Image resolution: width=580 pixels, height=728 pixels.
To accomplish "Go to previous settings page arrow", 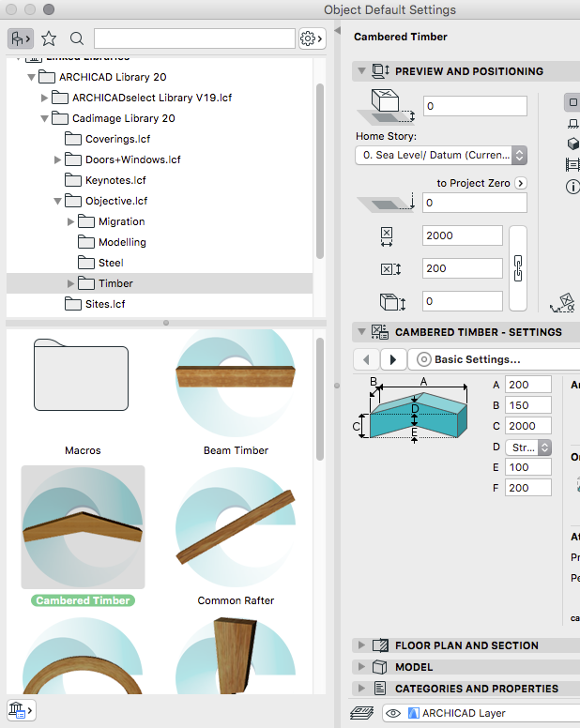I will [x=366, y=359].
